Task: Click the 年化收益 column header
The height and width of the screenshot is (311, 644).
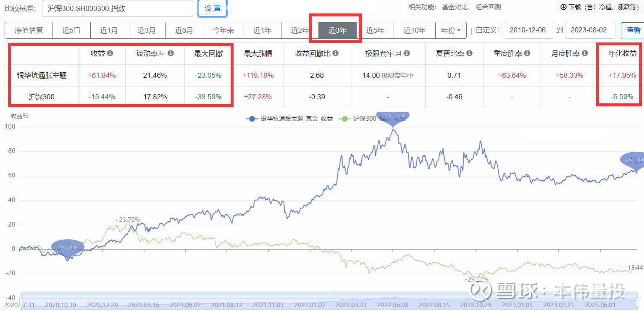Action: pyautogui.click(x=623, y=53)
